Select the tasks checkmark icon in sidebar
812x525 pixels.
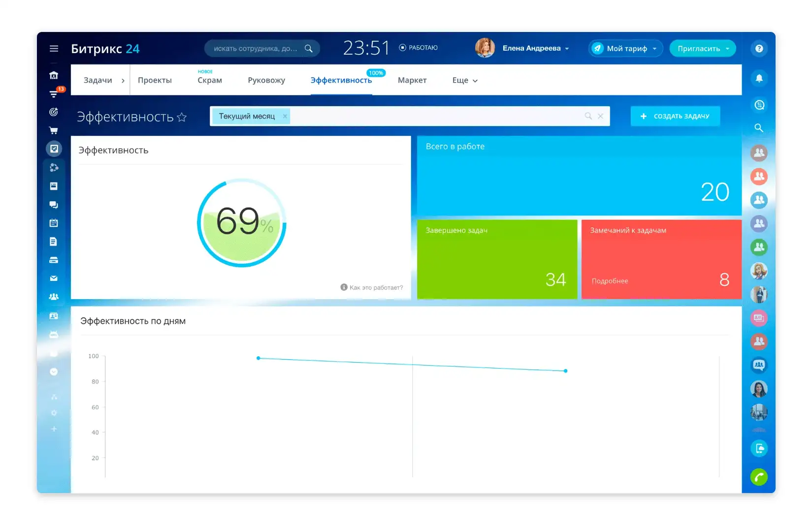coord(54,149)
